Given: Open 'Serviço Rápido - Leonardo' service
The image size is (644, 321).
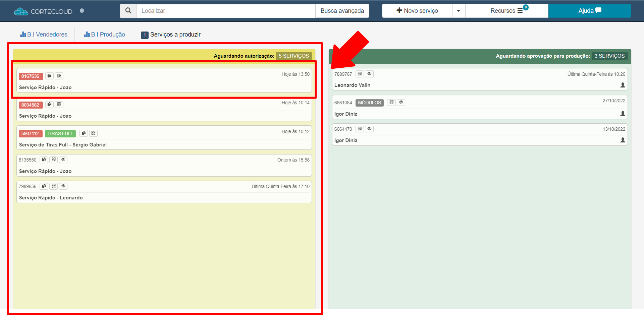Looking at the screenshot, I should pyautogui.click(x=51, y=198).
